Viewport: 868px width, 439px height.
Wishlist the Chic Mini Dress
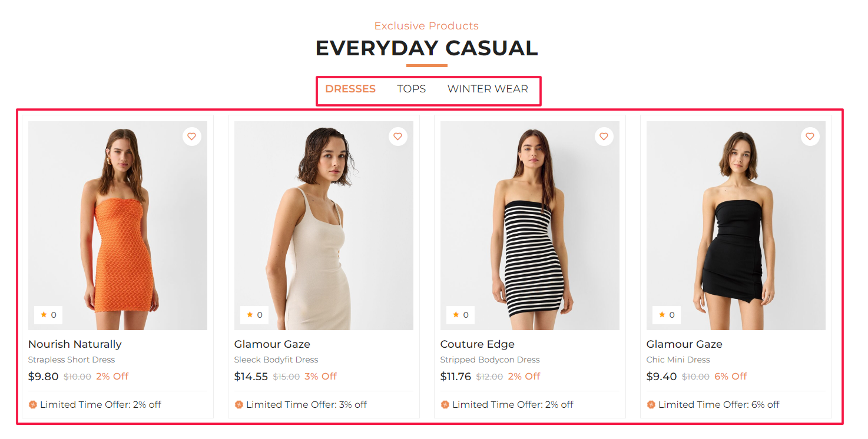click(810, 137)
